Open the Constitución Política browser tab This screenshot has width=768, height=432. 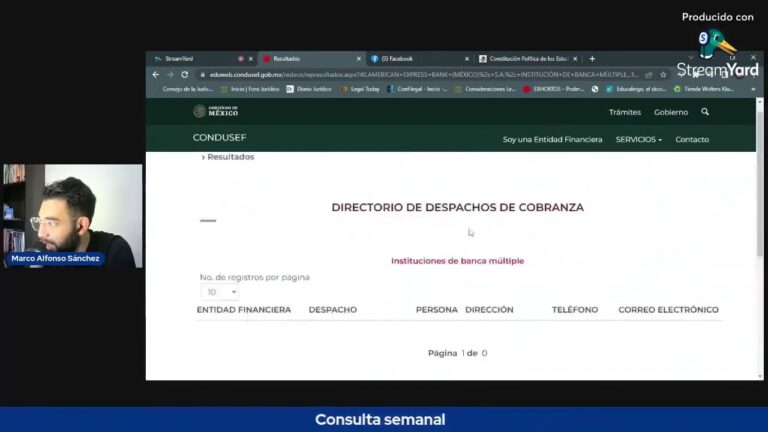(x=527, y=59)
